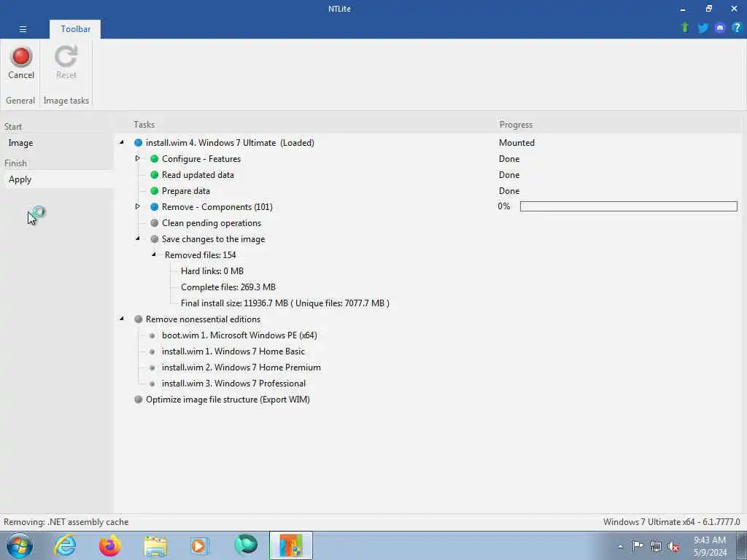Select boot.wim 1. Microsoft Windows PE row
The height and width of the screenshot is (560, 747).
point(239,335)
